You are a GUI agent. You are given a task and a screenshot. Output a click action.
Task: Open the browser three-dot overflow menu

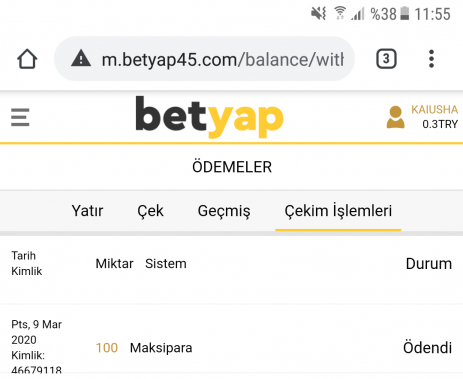431,59
